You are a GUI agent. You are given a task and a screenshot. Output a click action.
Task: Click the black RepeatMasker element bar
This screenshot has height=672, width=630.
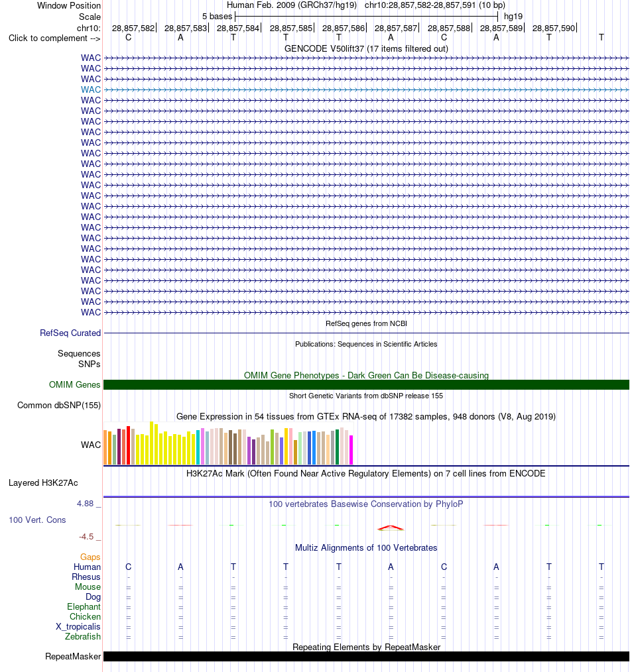click(x=366, y=657)
